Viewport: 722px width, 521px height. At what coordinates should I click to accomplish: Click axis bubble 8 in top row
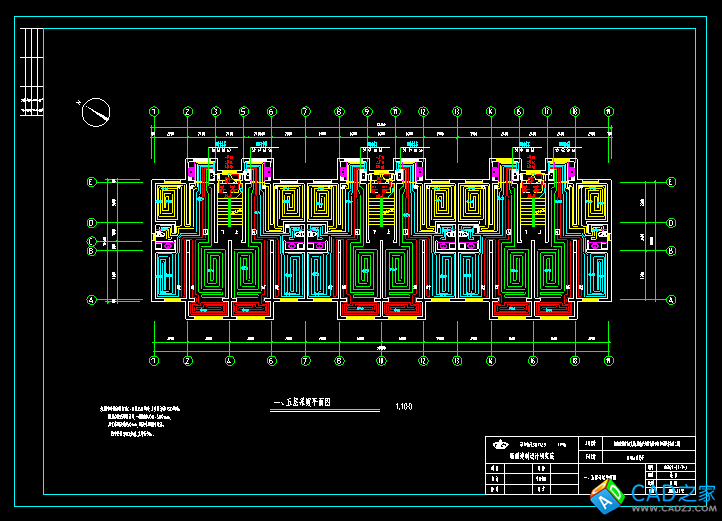339,111
